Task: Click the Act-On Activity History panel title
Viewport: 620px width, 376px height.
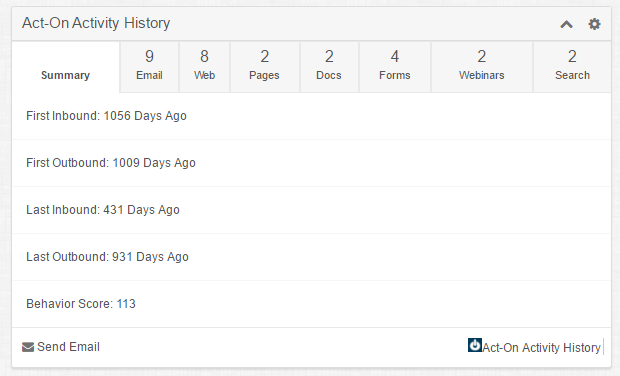Action: pos(96,23)
